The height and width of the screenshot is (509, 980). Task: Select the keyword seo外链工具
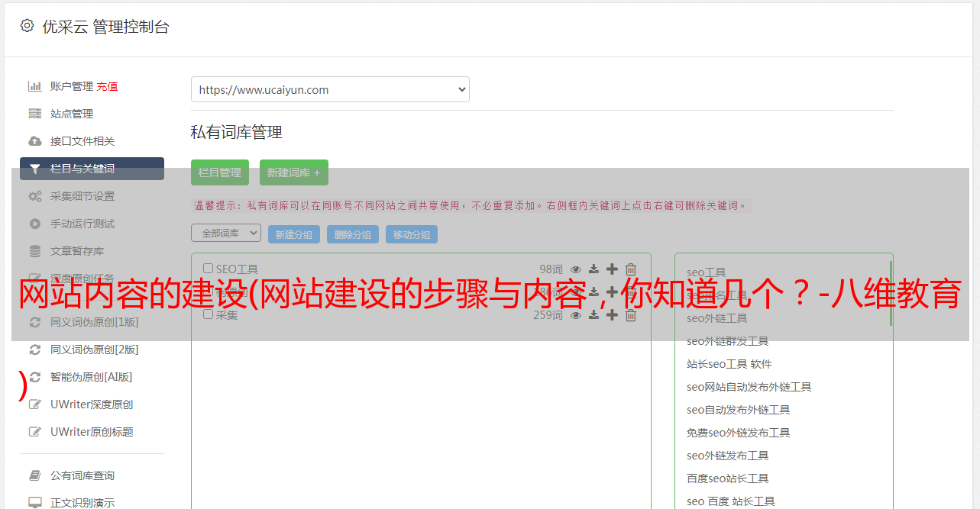pos(716,318)
